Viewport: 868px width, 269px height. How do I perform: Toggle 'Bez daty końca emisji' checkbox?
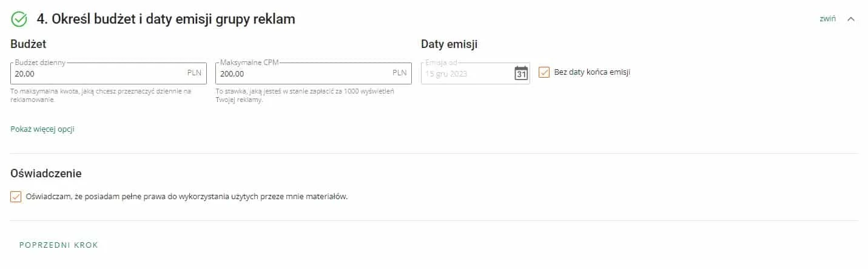click(x=544, y=72)
